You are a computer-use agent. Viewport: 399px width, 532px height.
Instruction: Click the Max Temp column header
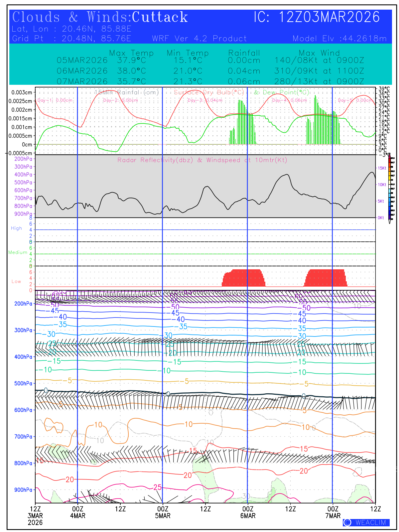click(131, 53)
